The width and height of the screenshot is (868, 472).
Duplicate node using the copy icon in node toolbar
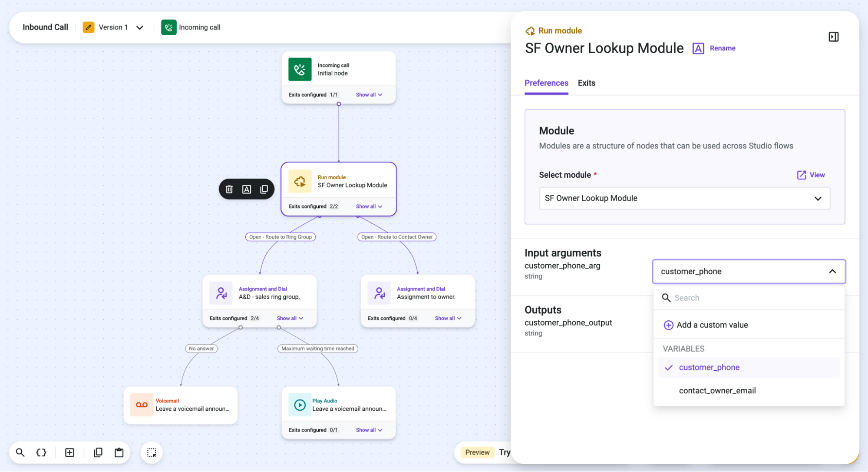click(264, 189)
